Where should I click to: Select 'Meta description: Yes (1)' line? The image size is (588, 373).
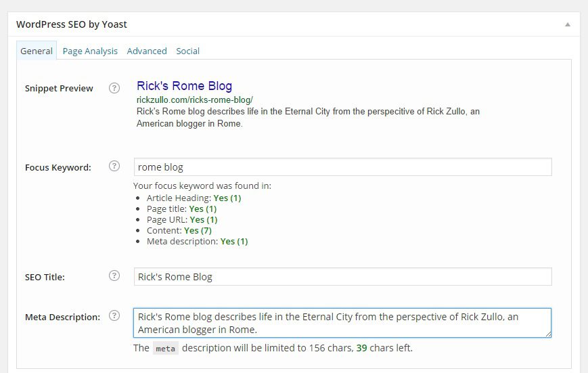(x=198, y=241)
